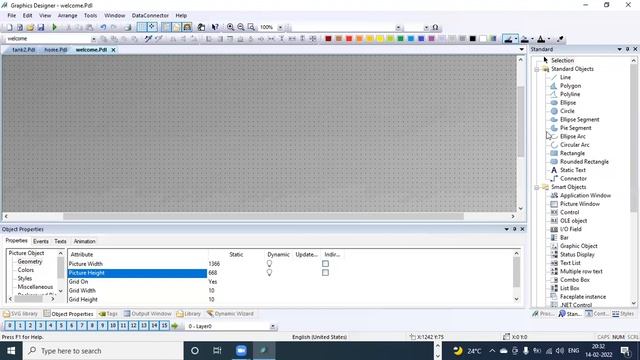Open the Tags panel tab
640x360 pixels.
[108, 313]
